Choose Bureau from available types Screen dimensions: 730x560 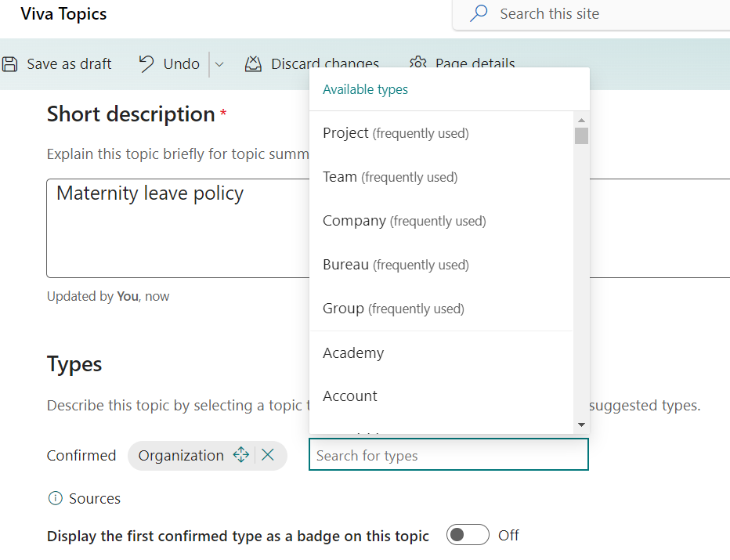click(441, 265)
